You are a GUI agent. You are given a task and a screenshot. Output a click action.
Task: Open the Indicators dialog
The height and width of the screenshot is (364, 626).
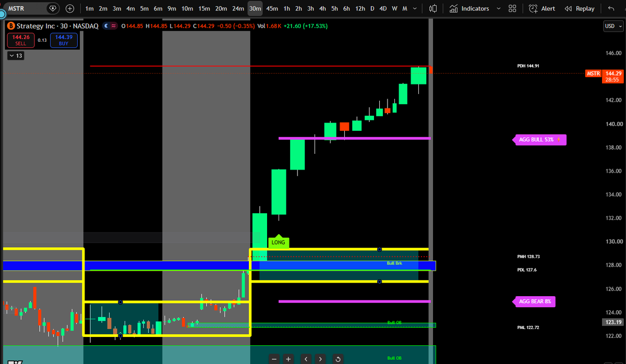pos(469,9)
